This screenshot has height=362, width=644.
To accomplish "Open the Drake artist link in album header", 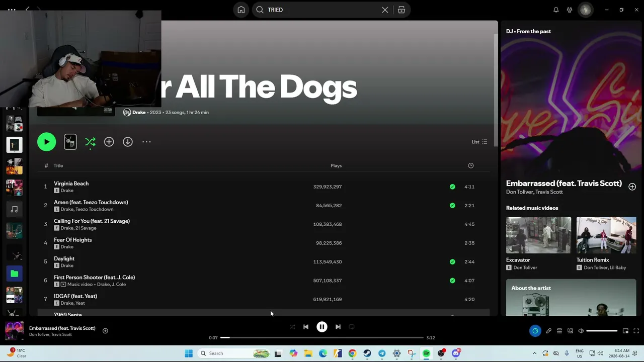I will click(x=139, y=112).
